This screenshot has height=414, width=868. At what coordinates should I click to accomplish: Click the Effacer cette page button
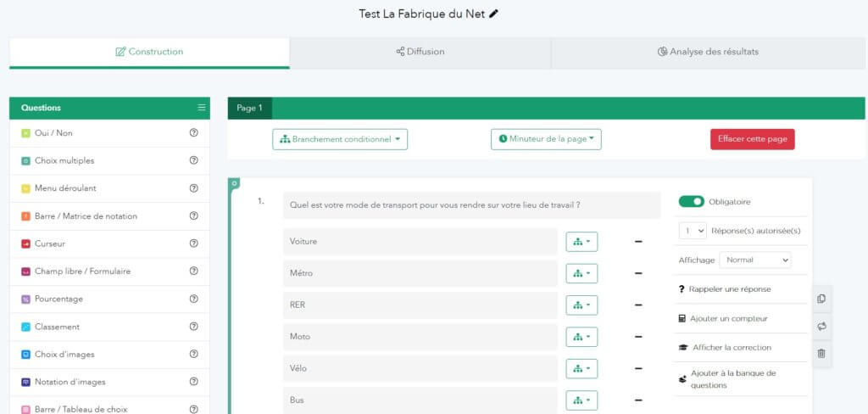click(x=752, y=139)
